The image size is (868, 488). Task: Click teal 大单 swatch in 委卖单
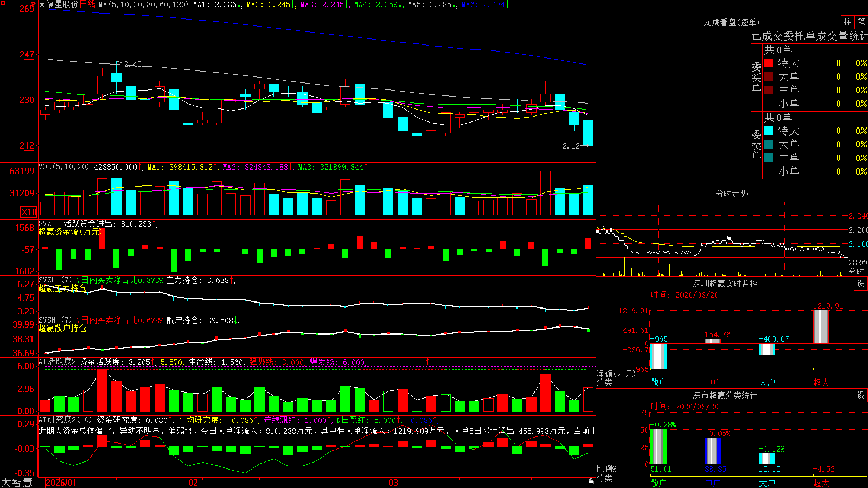(768, 144)
